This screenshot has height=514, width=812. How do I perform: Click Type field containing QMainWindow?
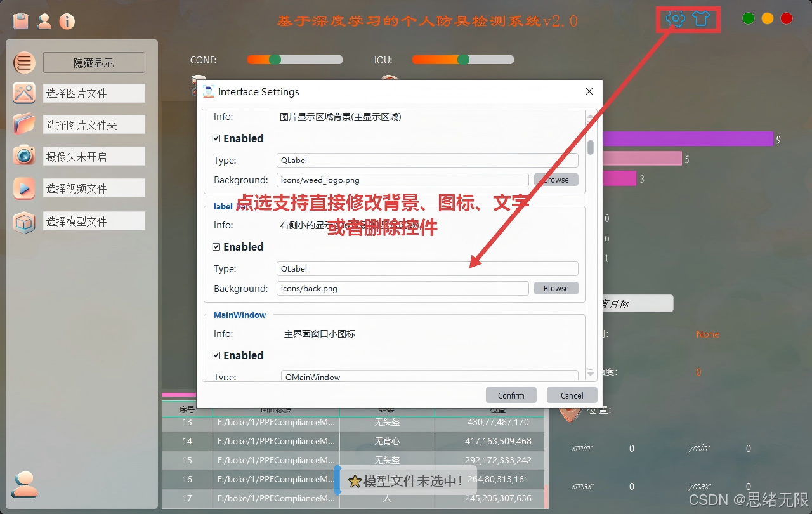pos(429,376)
